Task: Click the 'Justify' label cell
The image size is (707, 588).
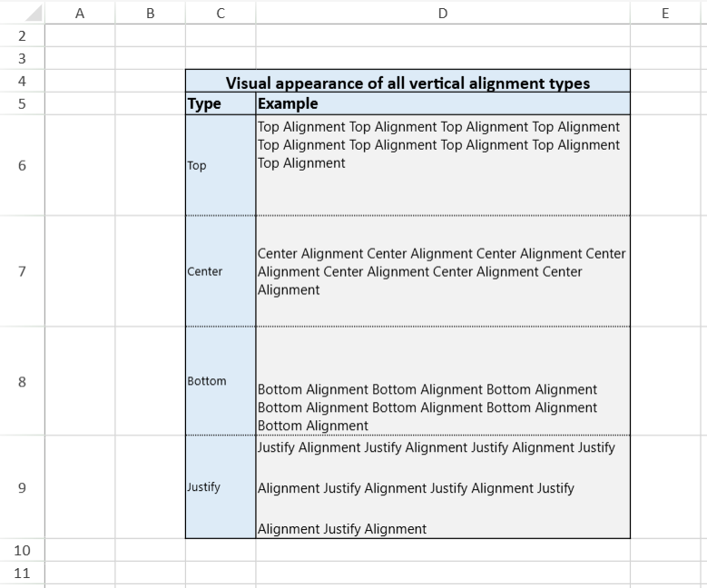Action: (221, 487)
